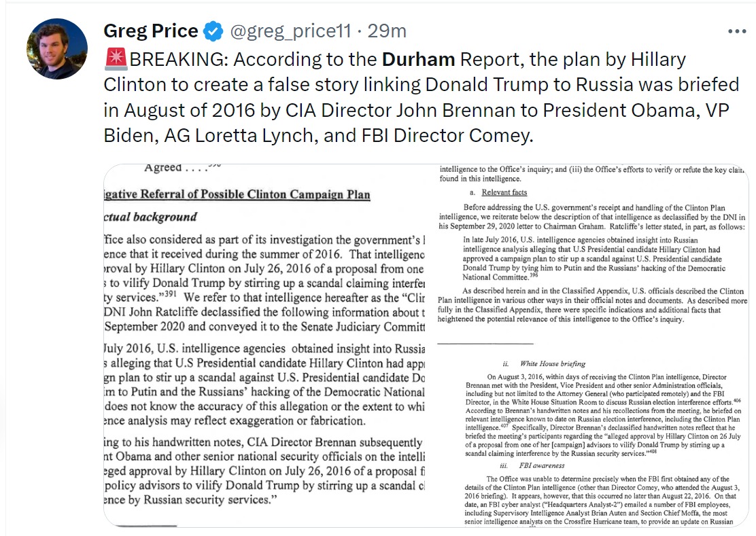This screenshot has width=756, height=536.
Task: Open Greg Price's profile avatar photo
Action: (57, 49)
